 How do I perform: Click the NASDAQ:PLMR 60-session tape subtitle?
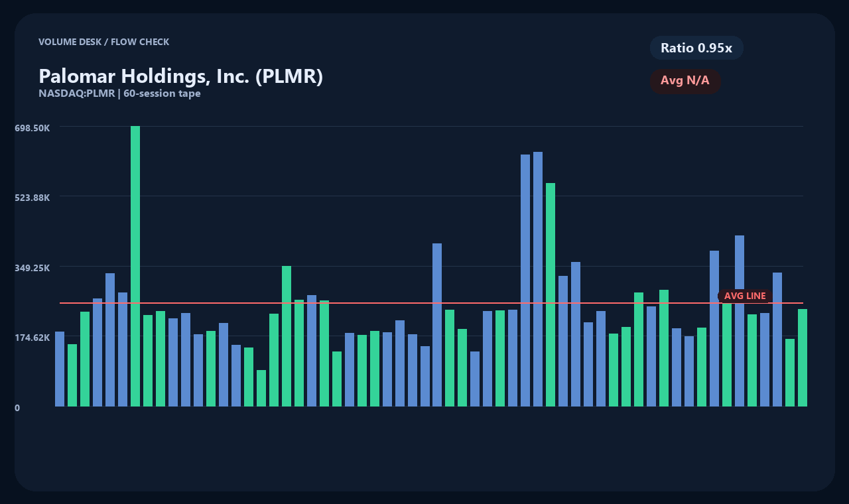(119, 94)
